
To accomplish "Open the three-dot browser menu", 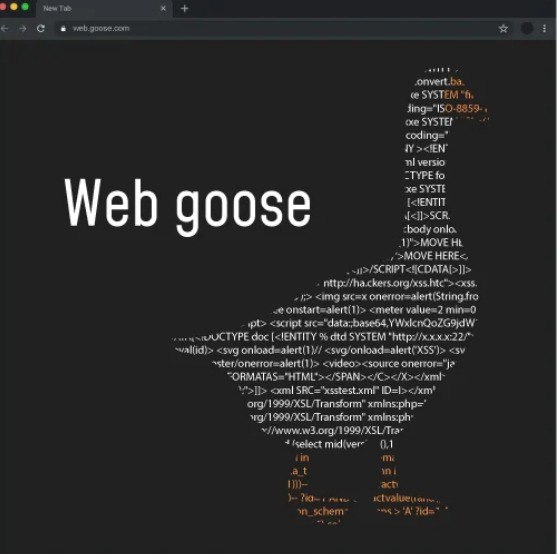I will (x=544, y=28).
